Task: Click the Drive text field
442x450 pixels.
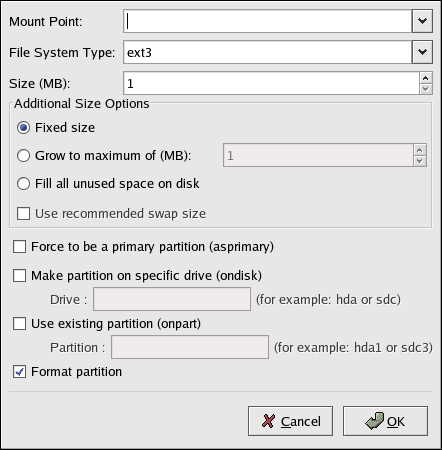Action: coord(172,299)
